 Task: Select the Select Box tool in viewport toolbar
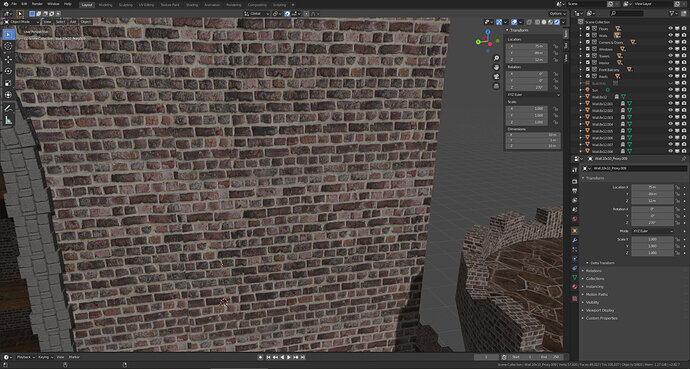coord(8,34)
